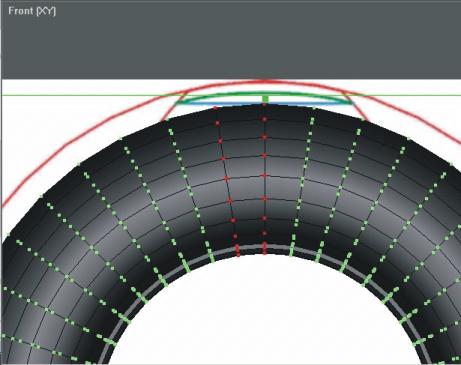The width and height of the screenshot is (461, 365).
Task: Pick the short green vertical handle atop the torus
Action: [x=265, y=99]
